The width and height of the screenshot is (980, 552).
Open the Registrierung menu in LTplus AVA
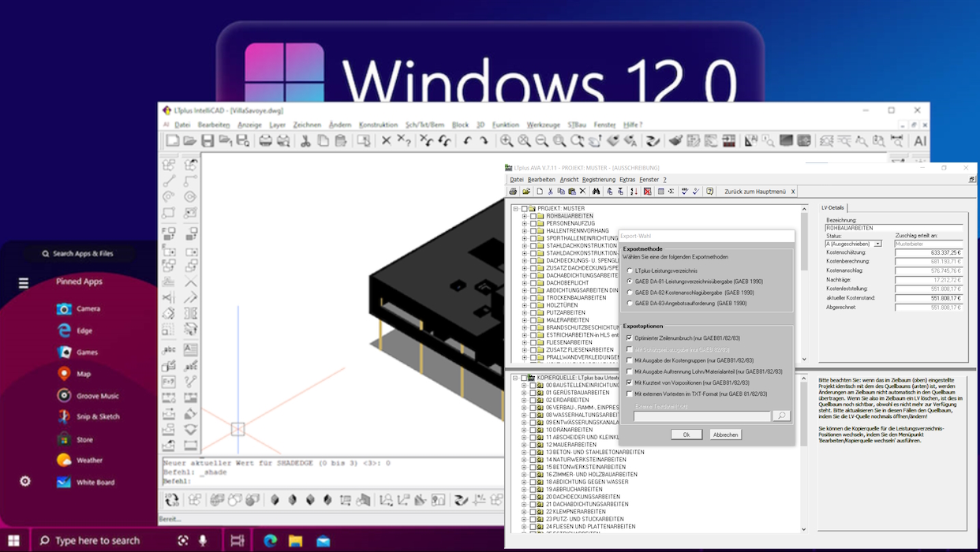click(x=599, y=179)
